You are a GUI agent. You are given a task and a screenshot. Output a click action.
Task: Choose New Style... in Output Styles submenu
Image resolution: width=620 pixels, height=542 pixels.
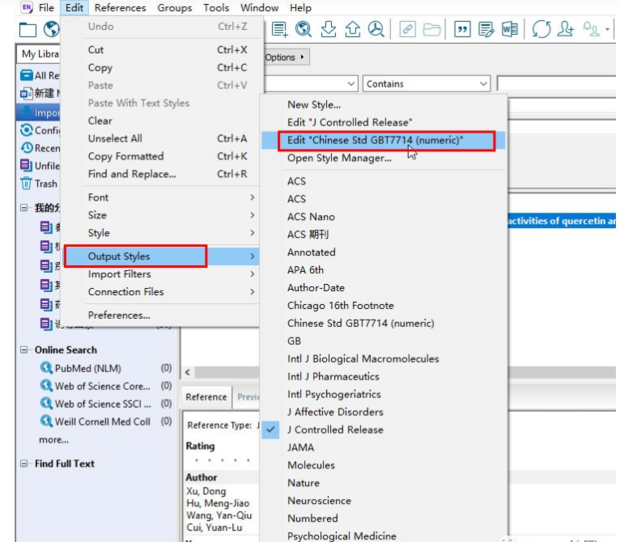(383, 105)
